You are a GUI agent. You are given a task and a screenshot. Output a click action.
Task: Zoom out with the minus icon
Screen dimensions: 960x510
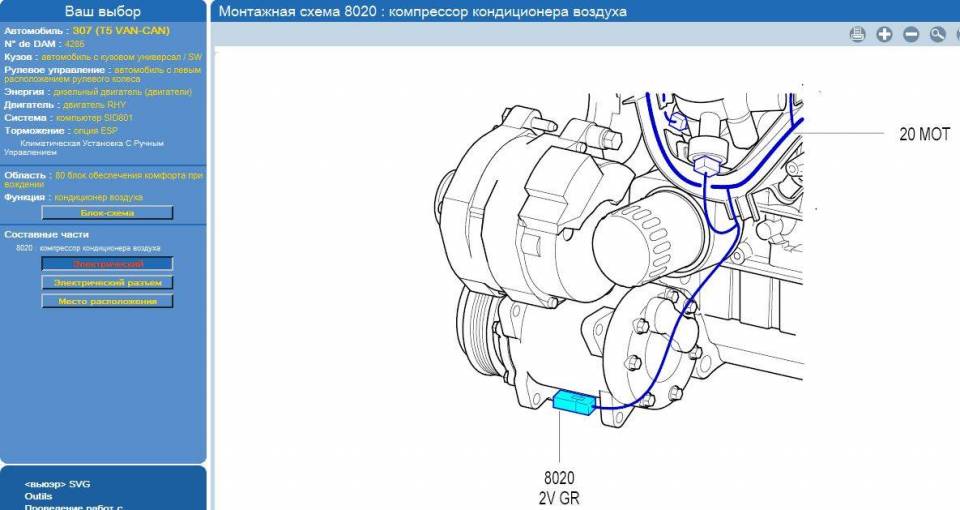(x=911, y=35)
